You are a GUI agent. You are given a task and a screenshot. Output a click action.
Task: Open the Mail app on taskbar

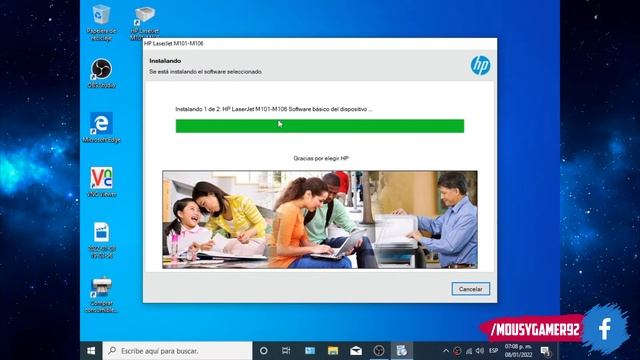[356, 351]
